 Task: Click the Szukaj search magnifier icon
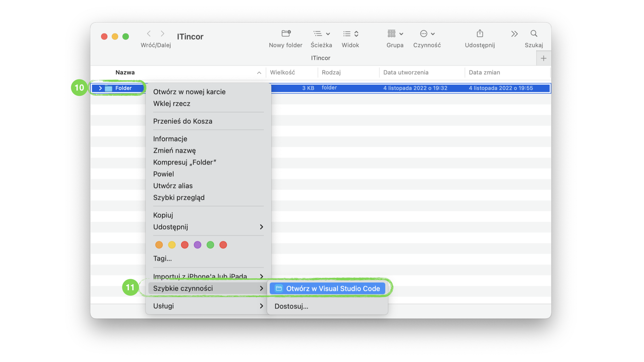pos(534,34)
